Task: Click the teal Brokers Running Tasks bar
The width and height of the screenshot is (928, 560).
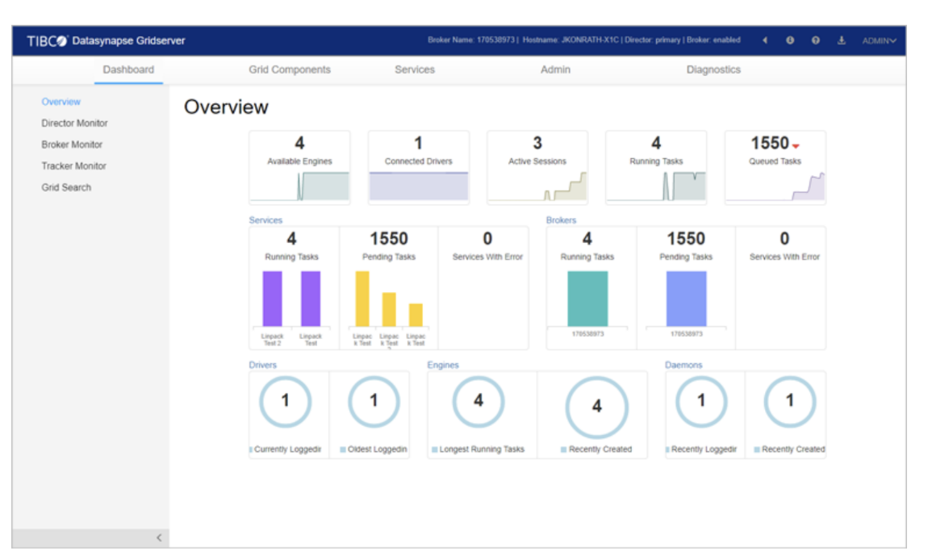Action: pos(587,299)
